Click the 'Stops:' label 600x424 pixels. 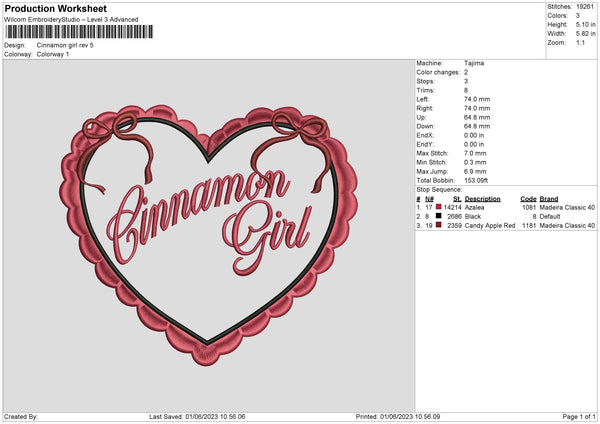click(x=426, y=81)
